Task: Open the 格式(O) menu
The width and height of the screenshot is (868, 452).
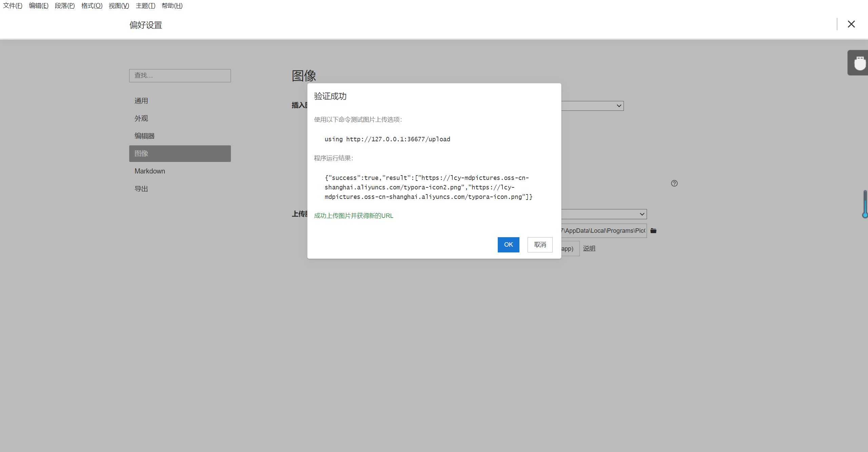Action: (92, 6)
